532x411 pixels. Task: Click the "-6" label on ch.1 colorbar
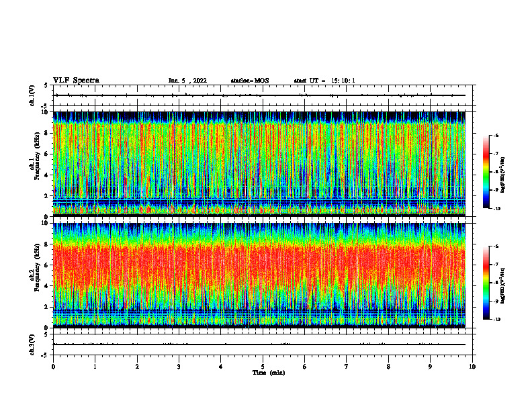[496, 136]
